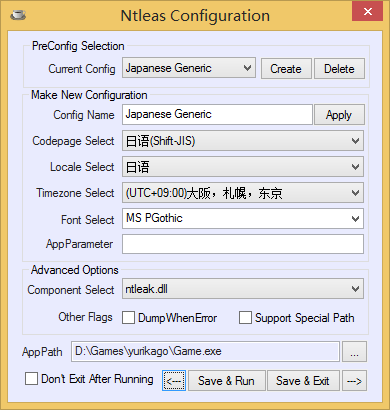Image resolution: width=390 pixels, height=410 pixels.
Task: Browse for app path with ... button
Action: 354,351
